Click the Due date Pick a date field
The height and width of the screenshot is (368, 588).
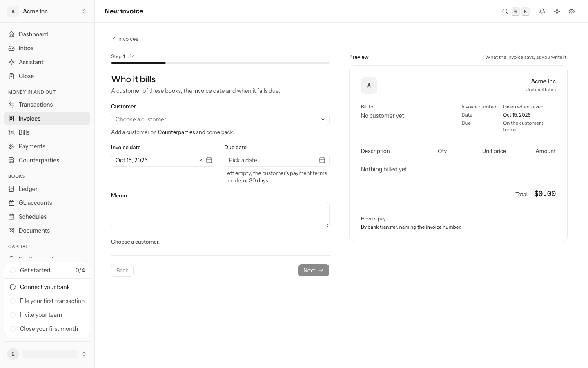tap(277, 160)
